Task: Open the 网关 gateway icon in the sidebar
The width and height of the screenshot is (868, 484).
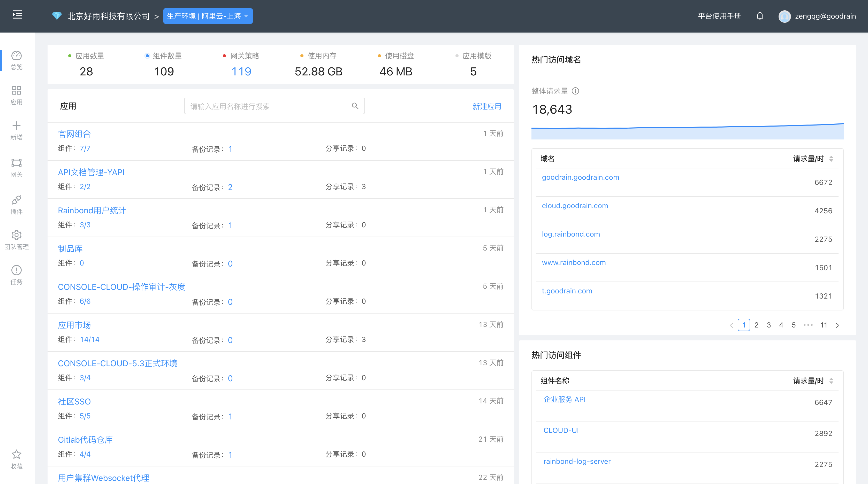Action: (16, 162)
